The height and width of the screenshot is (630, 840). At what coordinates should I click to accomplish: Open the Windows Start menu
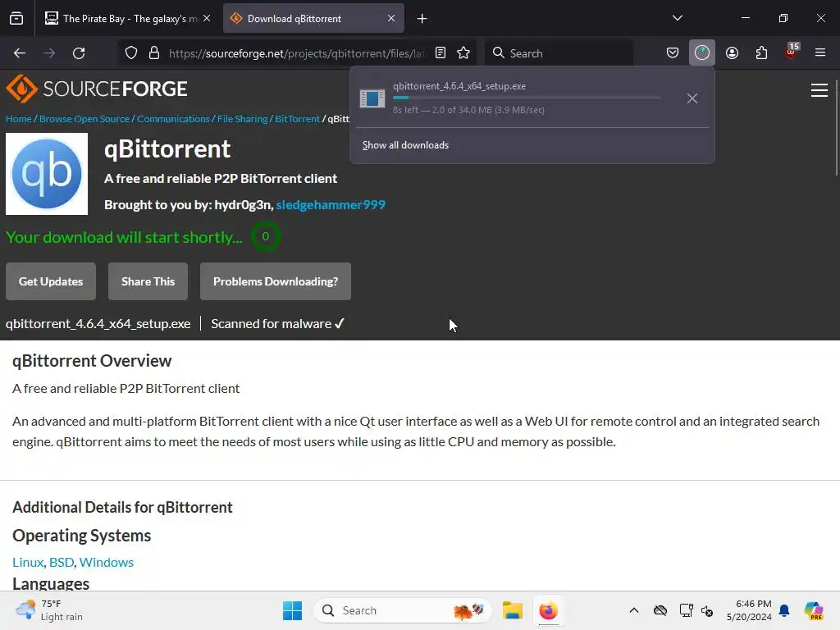292,610
